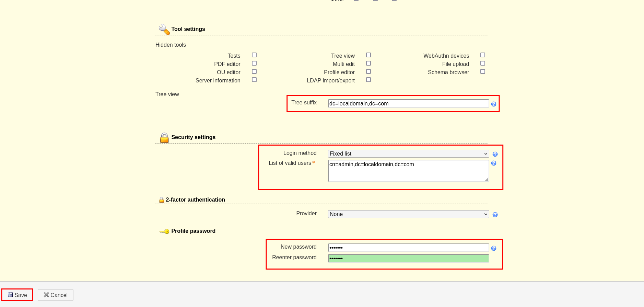Viewport: 644px width, 307px height.
Task: Click the Profile password heading
Action: 194,231
